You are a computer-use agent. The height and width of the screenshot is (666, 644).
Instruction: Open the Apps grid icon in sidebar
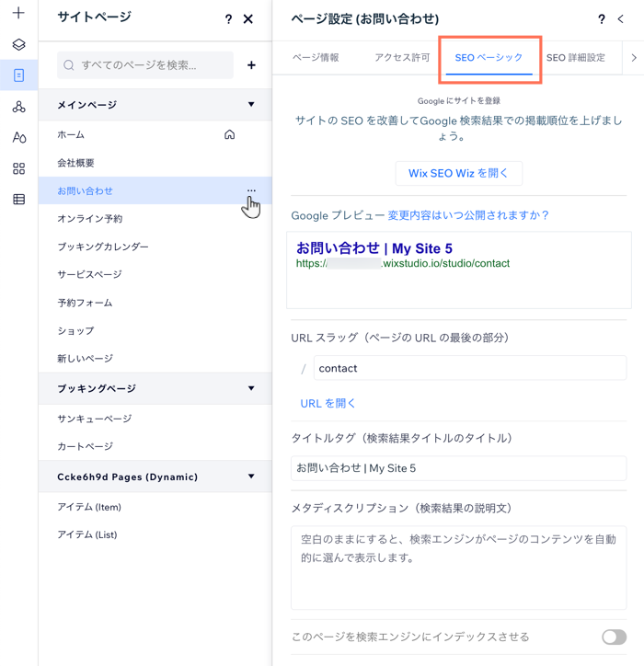[18, 168]
